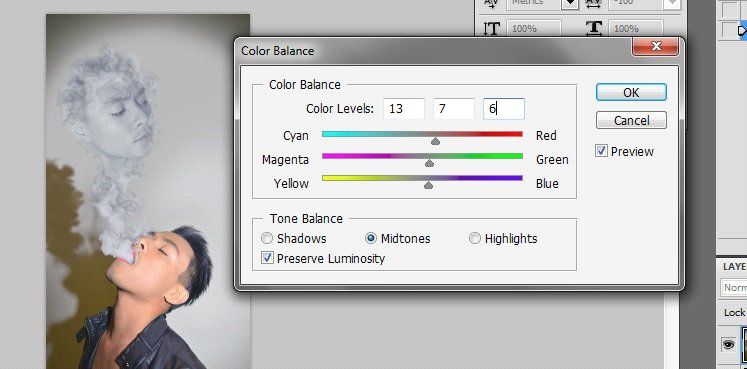Image resolution: width=747 pixels, height=369 pixels.
Task: Choose the Midtones radio button
Action: point(371,238)
